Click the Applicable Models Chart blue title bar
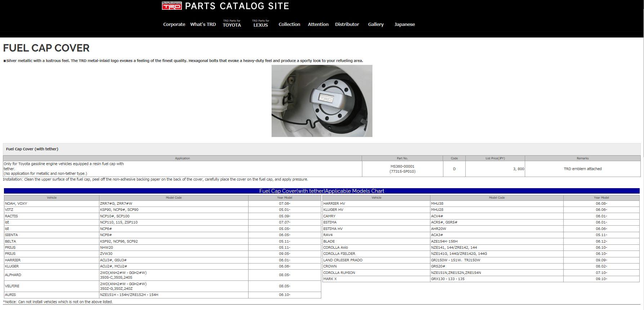644x310 pixels. pyautogui.click(x=322, y=191)
